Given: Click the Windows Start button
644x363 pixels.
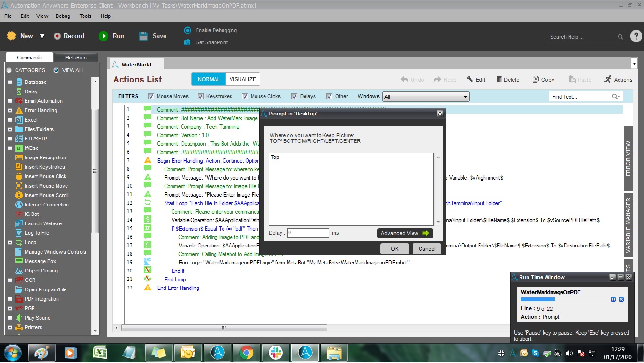Looking at the screenshot, I should [x=12, y=352].
